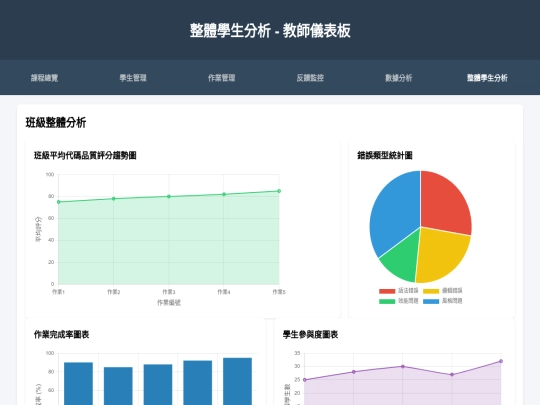Open the 課程總覽 navigation tab

(x=44, y=78)
